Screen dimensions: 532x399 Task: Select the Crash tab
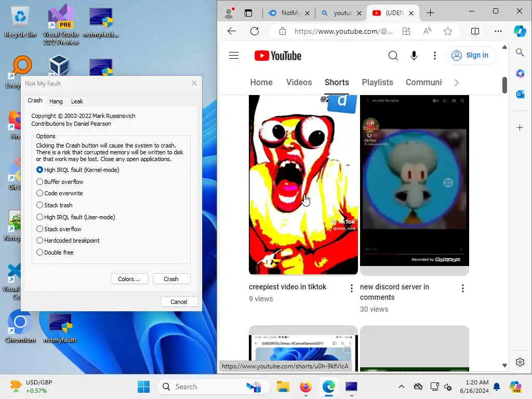(x=35, y=100)
